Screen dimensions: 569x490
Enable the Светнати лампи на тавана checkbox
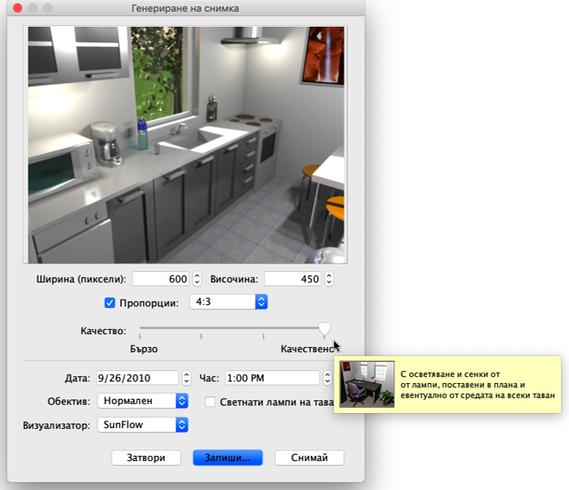[210, 402]
